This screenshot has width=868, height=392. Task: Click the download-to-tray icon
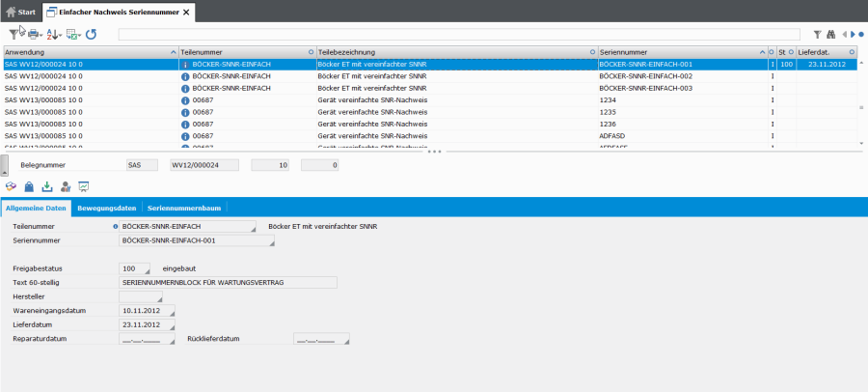[x=47, y=186]
